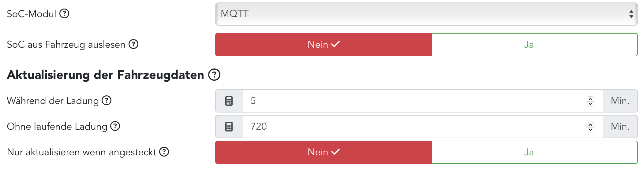Click help icon for SoC aus Fahrzeug auslesen
Screen dimensions: 644x170
click(133, 44)
